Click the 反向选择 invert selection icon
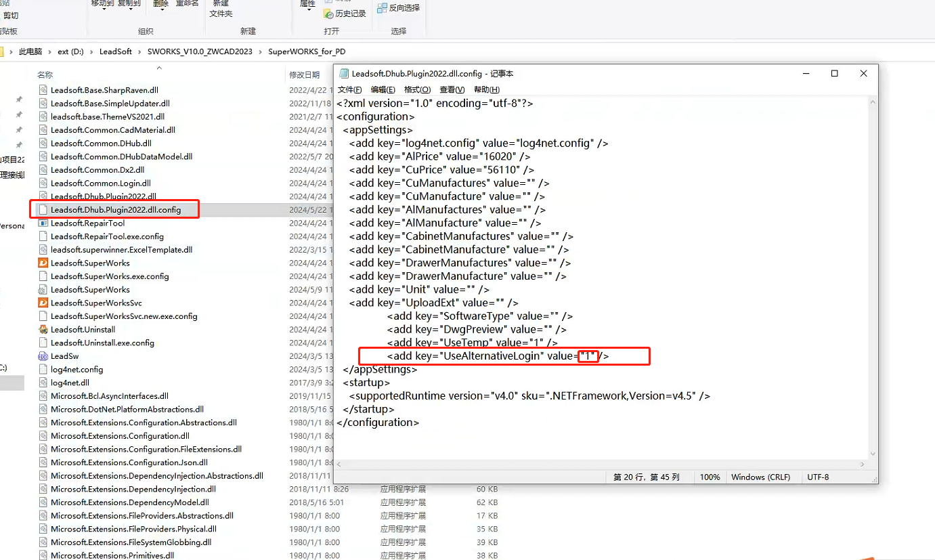The image size is (935, 560). click(x=382, y=8)
